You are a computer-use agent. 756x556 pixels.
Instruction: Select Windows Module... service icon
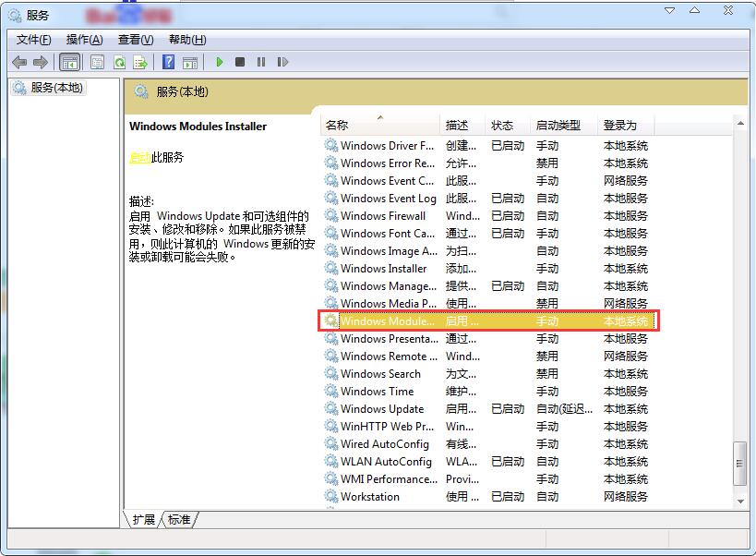(x=330, y=320)
